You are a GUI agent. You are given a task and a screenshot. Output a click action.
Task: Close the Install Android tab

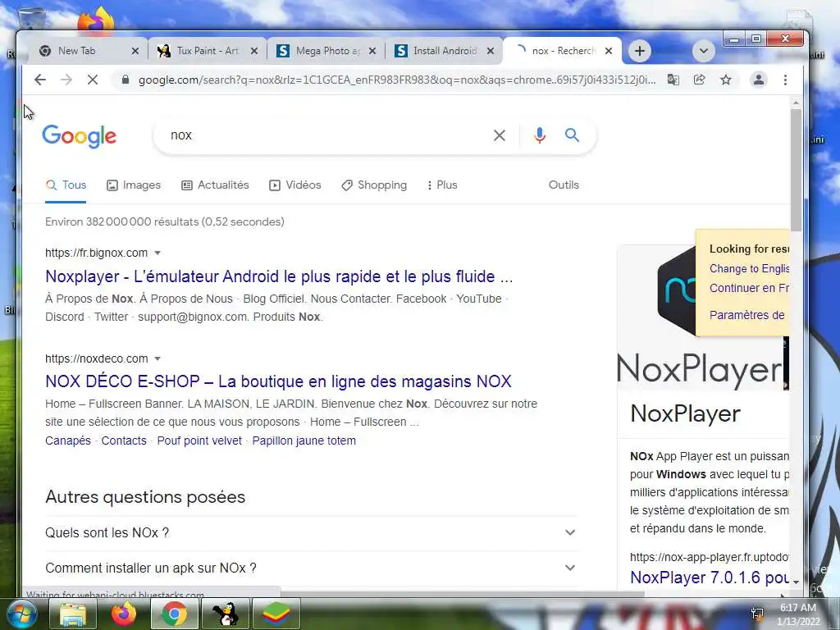click(491, 51)
